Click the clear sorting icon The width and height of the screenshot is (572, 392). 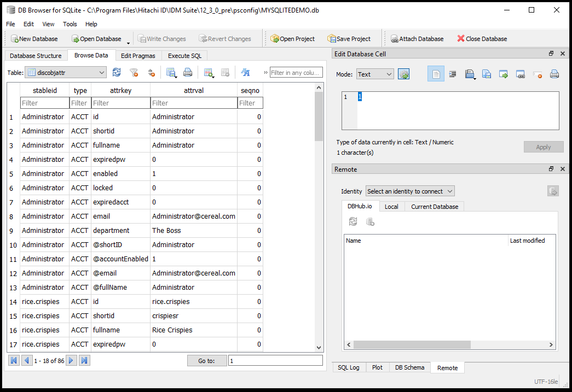151,72
